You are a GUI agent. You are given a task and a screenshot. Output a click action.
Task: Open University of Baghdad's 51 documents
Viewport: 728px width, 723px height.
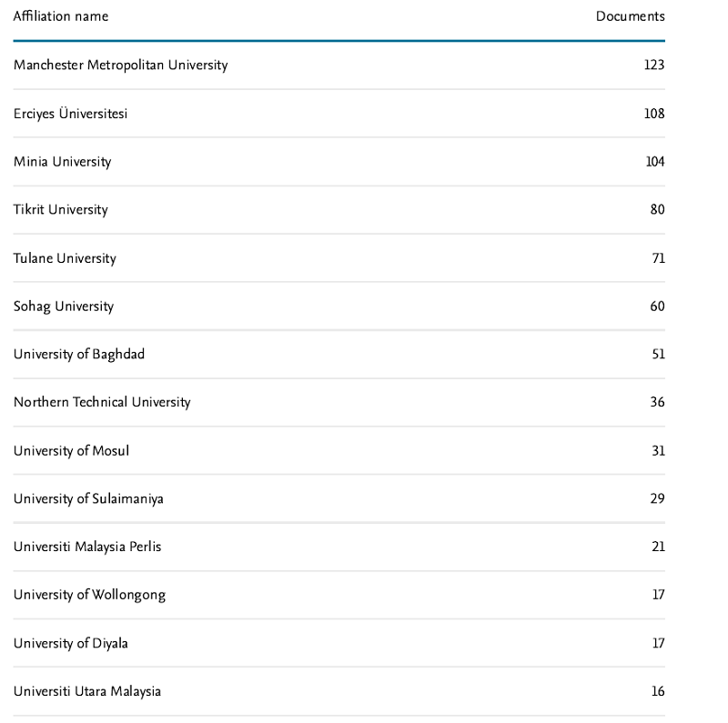[658, 355]
